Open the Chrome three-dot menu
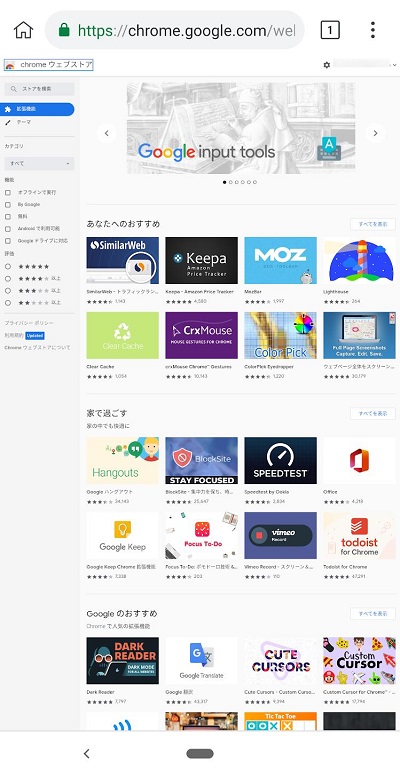Image resolution: width=400 pixels, height=777 pixels. click(373, 30)
